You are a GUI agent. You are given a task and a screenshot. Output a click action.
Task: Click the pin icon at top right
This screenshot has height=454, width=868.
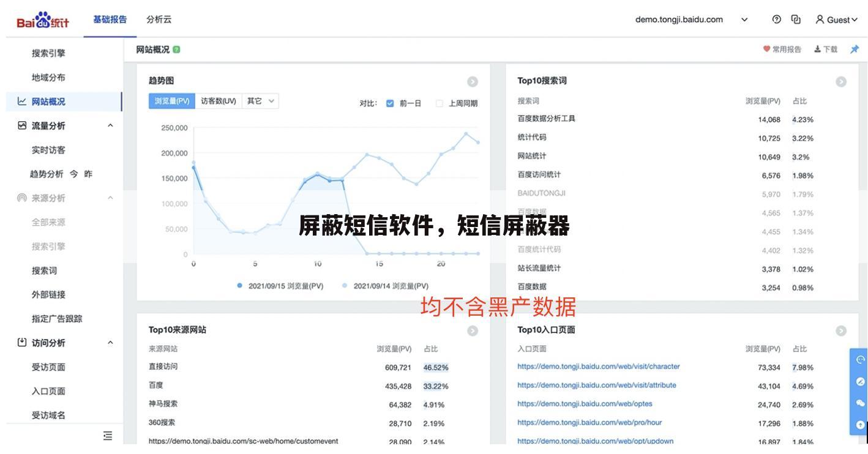[x=855, y=50]
